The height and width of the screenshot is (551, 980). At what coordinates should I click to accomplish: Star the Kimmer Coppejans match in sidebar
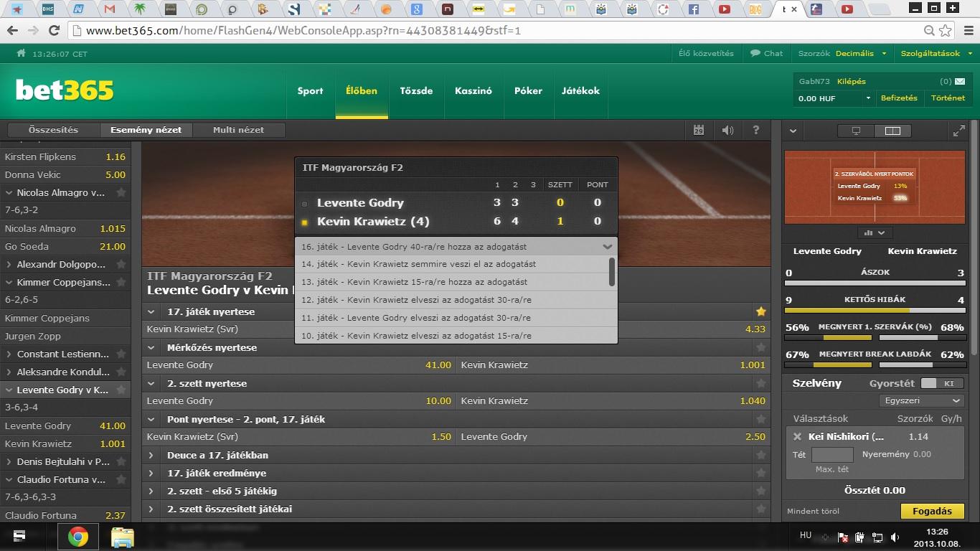coord(121,282)
